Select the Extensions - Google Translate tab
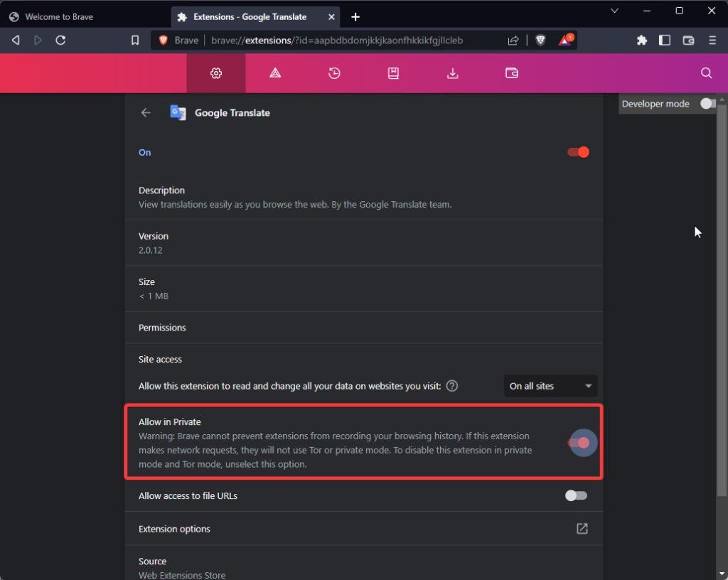The width and height of the screenshot is (728, 580). click(255, 17)
